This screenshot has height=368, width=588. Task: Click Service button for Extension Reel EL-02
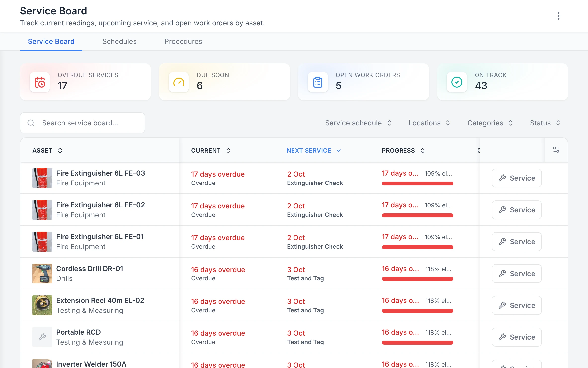[x=517, y=305]
